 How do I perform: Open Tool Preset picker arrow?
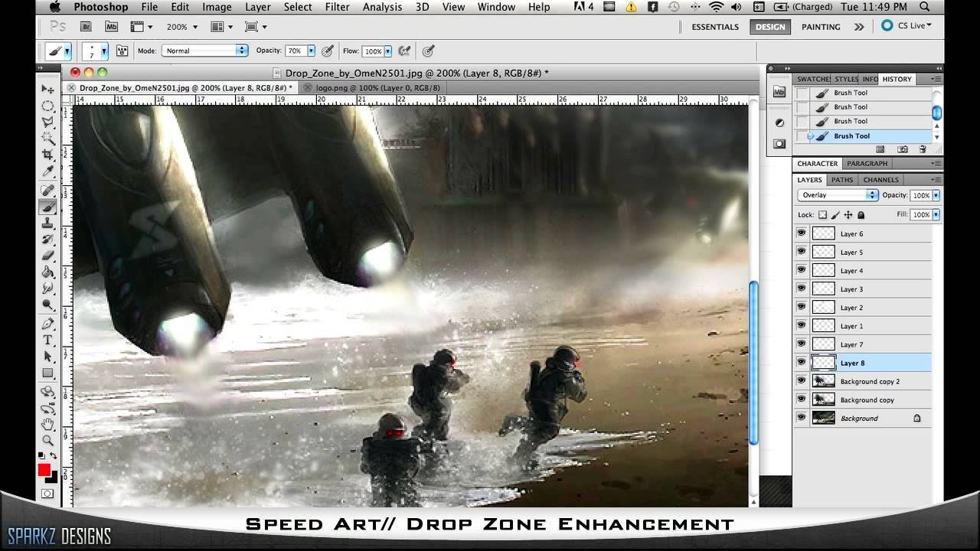pyautogui.click(x=67, y=51)
